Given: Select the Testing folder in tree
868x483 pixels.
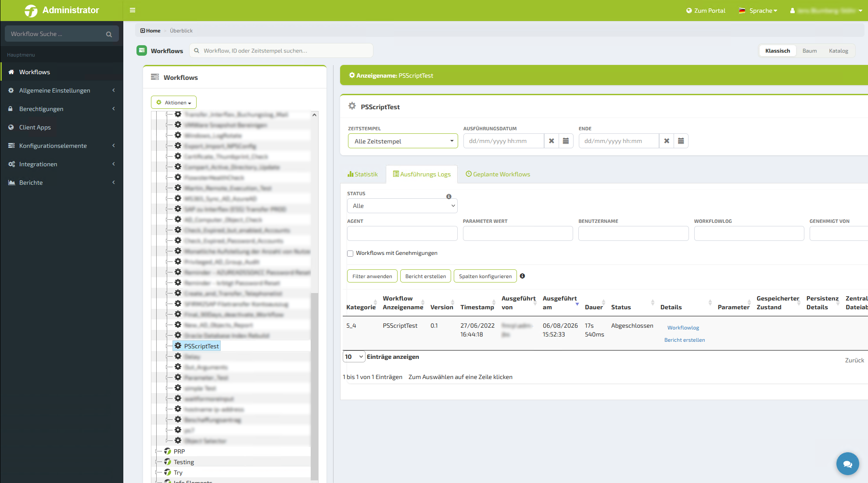Looking at the screenshot, I should (x=184, y=462).
